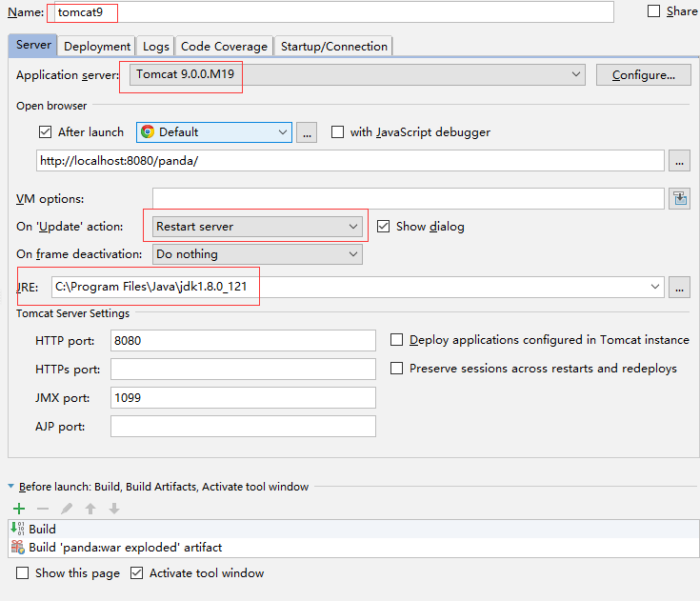Select the Build task row
Image resolution: width=700 pixels, height=601 pixels.
(x=353, y=529)
